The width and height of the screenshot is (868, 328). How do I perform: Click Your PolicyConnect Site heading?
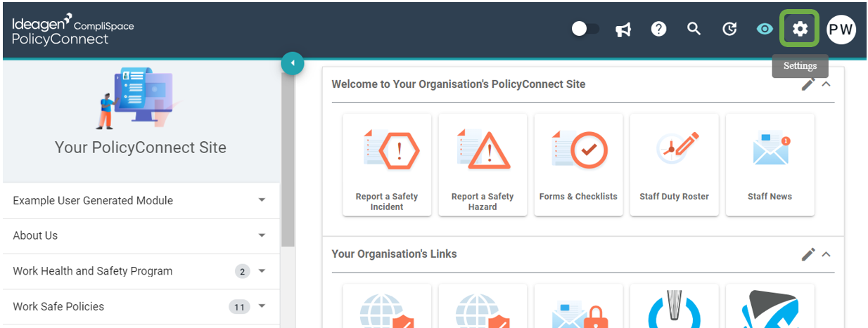click(141, 147)
